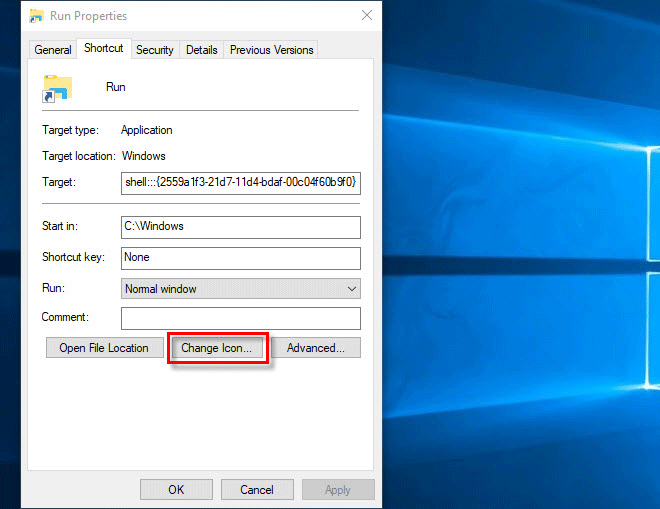Click the "Windows" target location value
660x509 pixels.
point(144,156)
